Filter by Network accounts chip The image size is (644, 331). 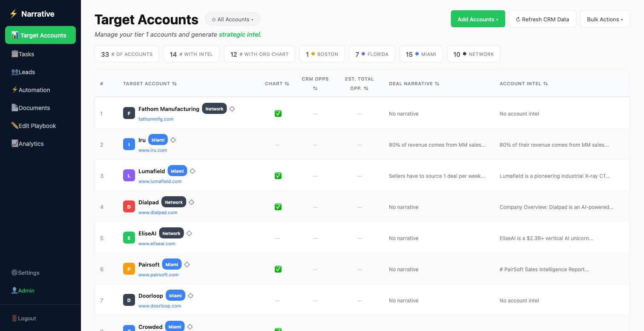[x=473, y=54]
